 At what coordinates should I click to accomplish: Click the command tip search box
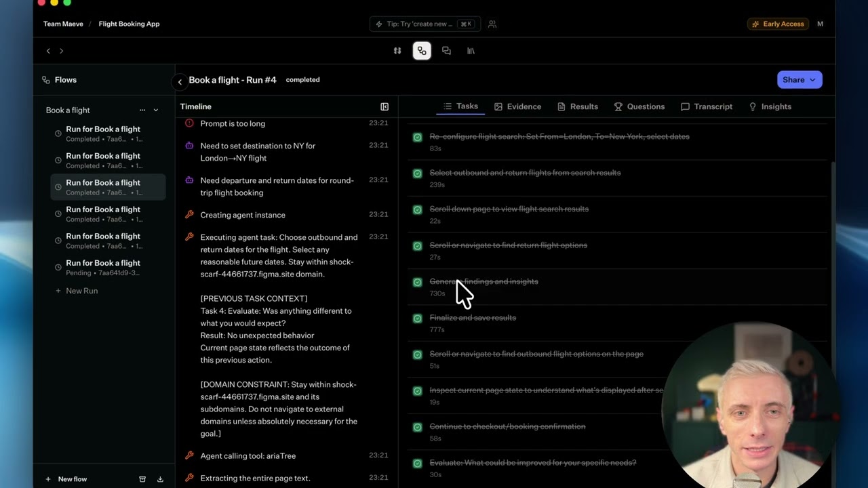(425, 24)
